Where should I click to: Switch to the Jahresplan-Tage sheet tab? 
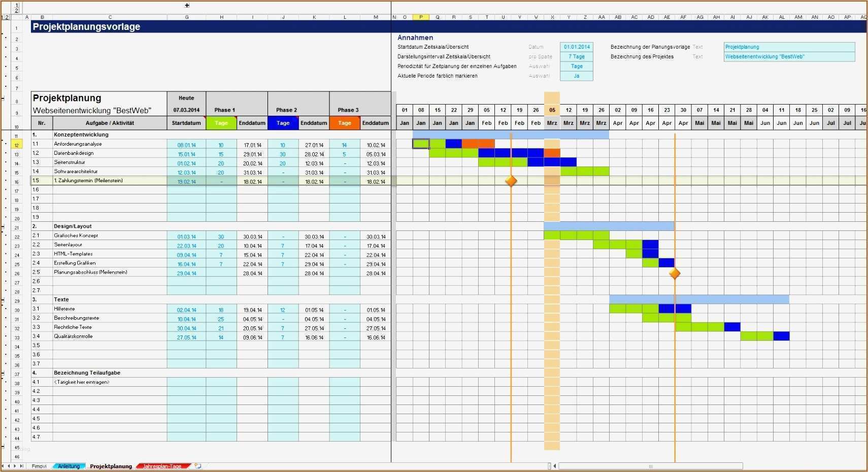162,466
